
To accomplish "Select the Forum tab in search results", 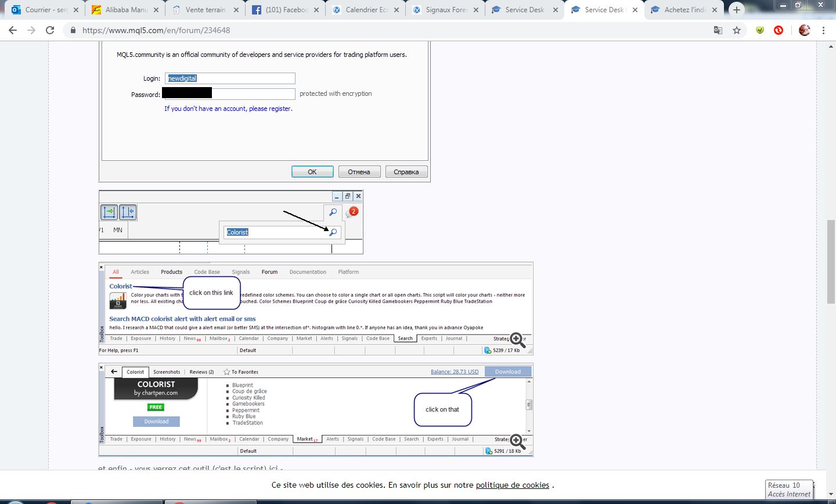I will (269, 272).
